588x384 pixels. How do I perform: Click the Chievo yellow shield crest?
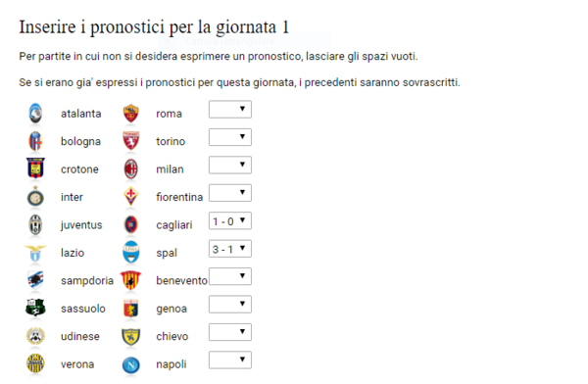(x=131, y=336)
